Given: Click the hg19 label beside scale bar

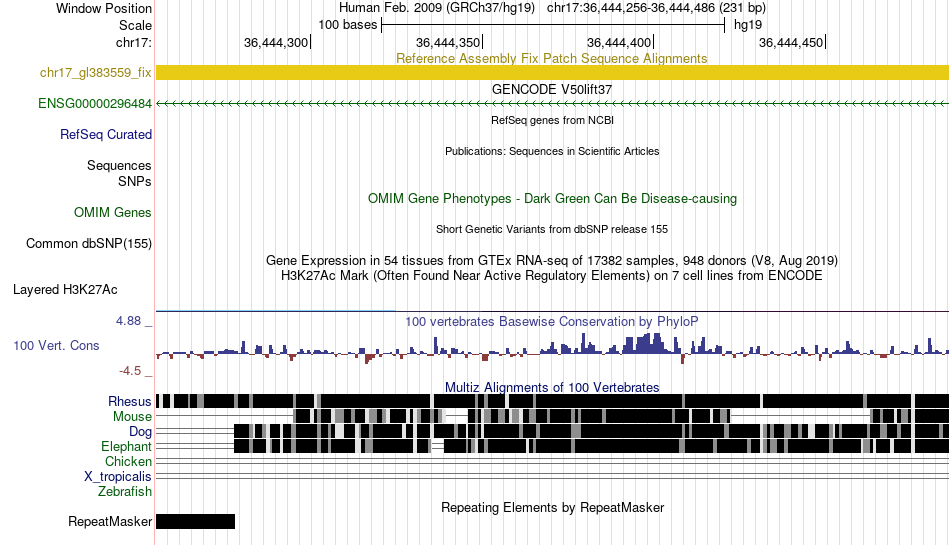Looking at the screenshot, I should (x=748, y=25).
